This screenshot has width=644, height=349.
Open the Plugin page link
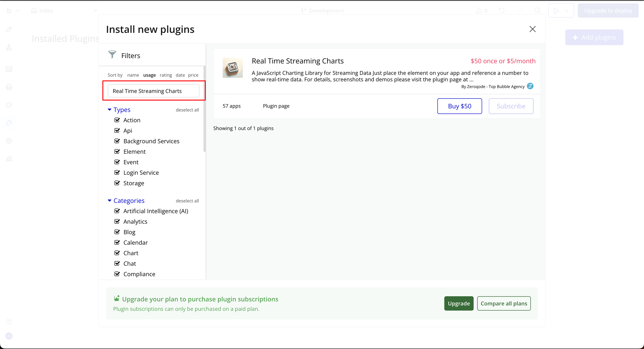pyautogui.click(x=276, y=106)
